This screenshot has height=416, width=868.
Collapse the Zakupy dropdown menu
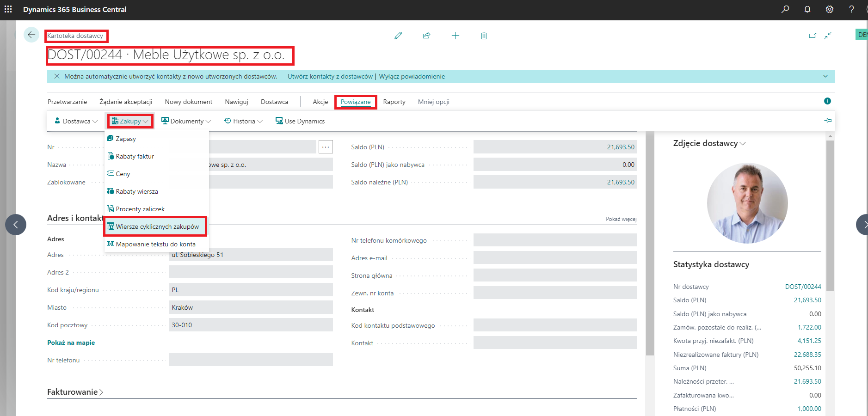(130, 121)
